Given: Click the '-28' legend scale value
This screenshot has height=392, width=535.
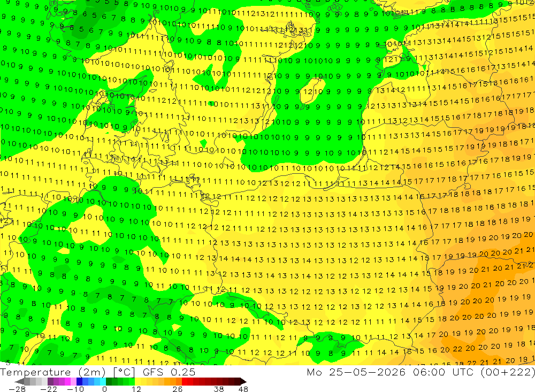Looking at the screenshot, I should [17, 389].
